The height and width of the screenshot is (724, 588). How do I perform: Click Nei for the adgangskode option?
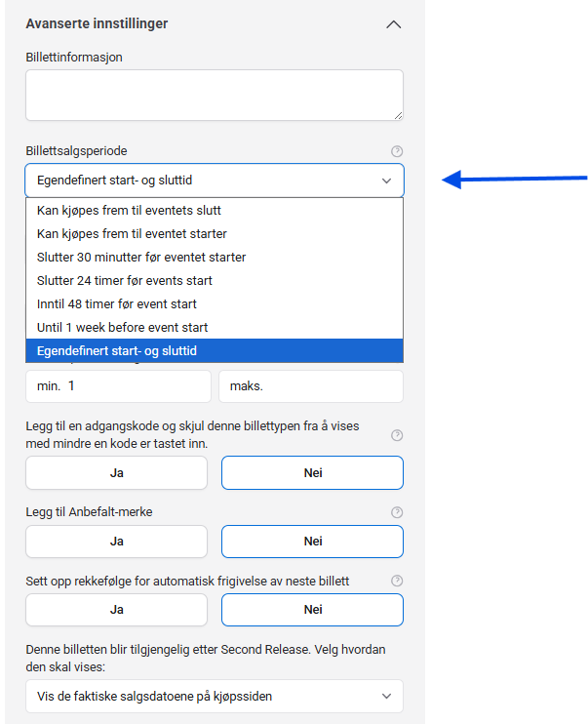point(312,473)
